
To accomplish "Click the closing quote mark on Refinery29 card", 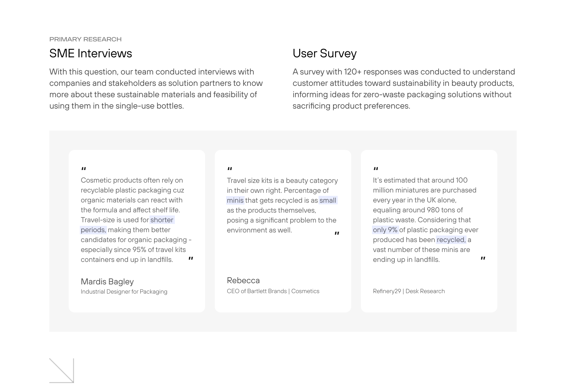I will click(x=483, y=259).
